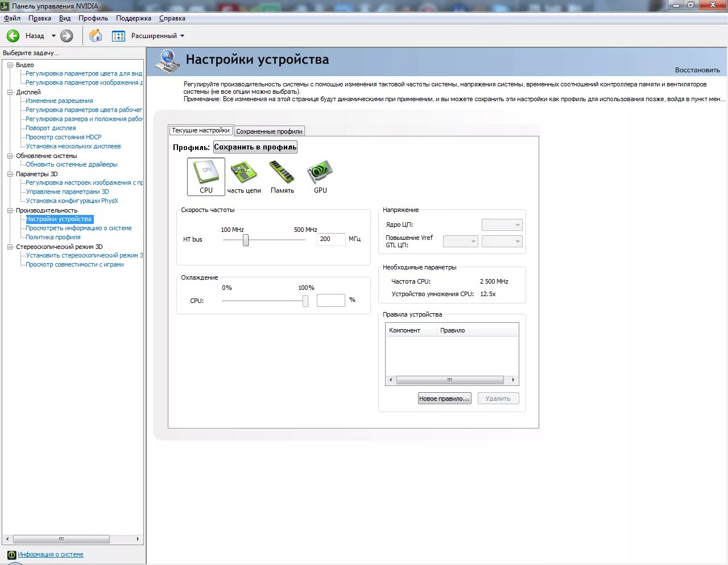Collapse the Видео tree node

coord(10,65)
